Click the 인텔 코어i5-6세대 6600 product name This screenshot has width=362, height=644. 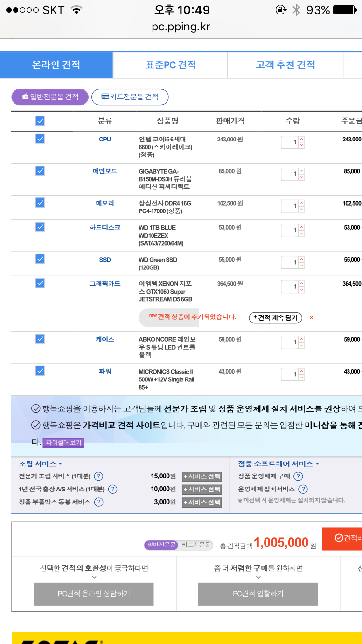pyautogui.click(x=166, y=147)
